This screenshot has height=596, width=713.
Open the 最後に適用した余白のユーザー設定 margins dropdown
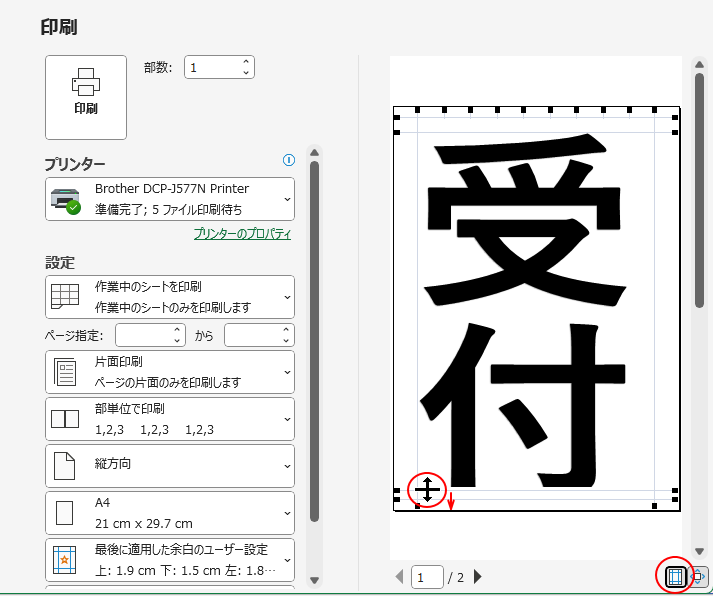point(170,560)
